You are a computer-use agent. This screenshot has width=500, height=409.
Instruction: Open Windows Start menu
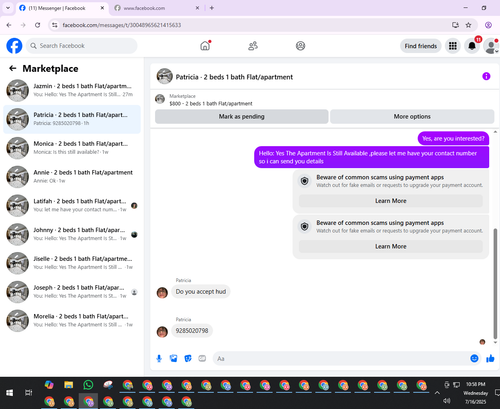[9, 393]
